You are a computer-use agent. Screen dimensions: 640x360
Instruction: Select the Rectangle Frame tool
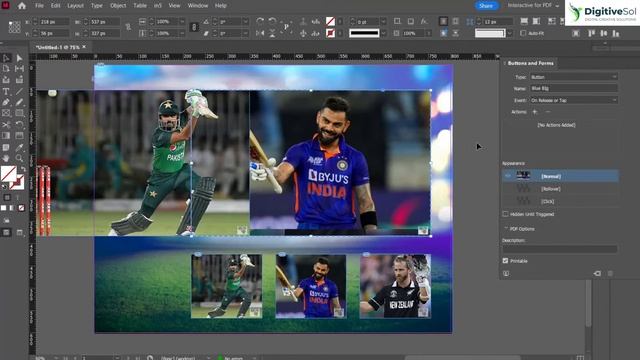click(6, 113)
